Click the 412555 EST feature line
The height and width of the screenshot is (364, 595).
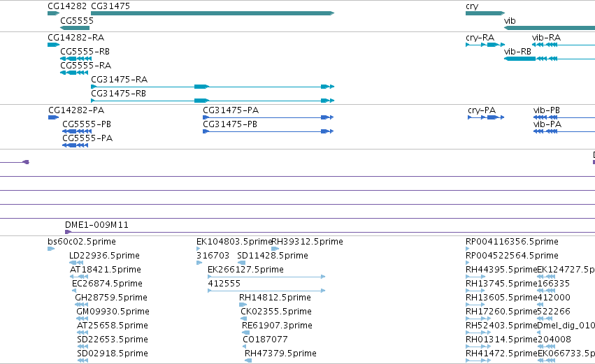click(x=266, y=291)
